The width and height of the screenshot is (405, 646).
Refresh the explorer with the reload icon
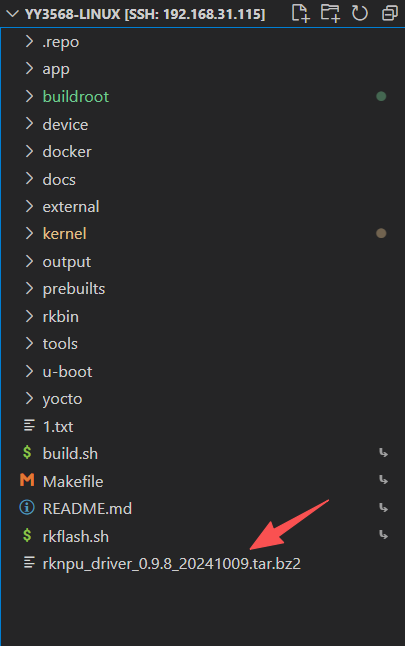coord(360,14)
